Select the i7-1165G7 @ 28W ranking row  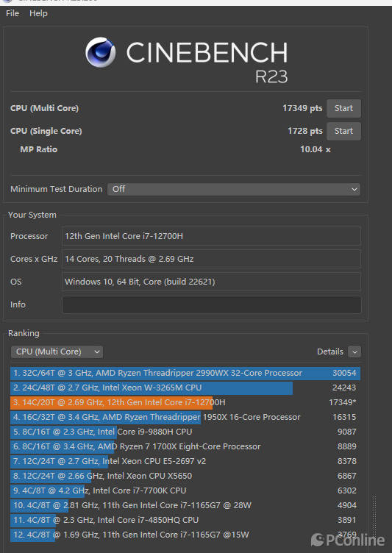[x=185, y=505]
